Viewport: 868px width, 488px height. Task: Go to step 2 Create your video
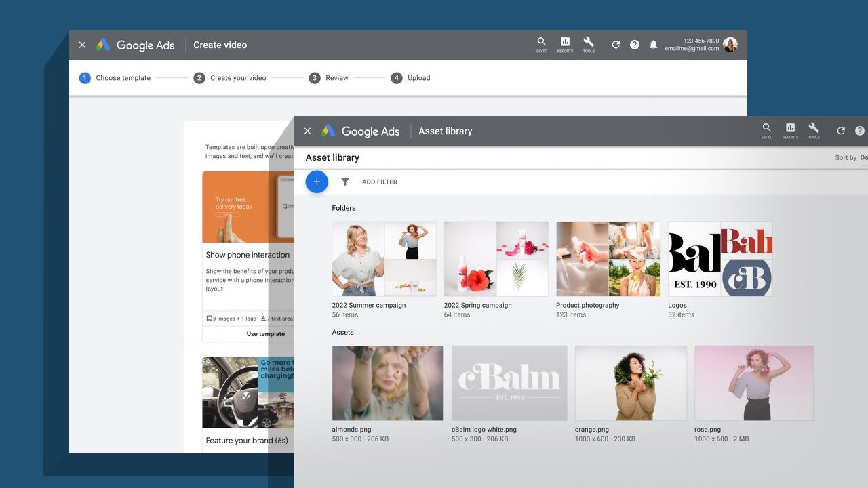tap(230, 78)
